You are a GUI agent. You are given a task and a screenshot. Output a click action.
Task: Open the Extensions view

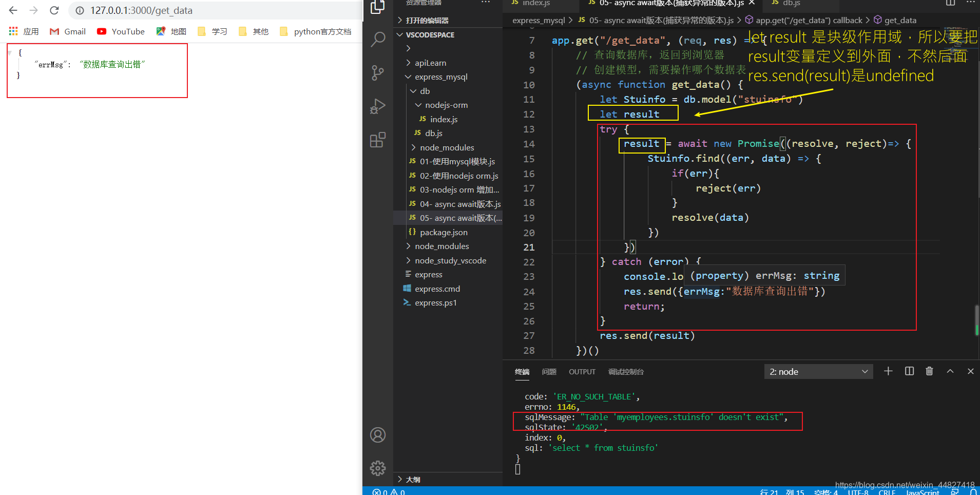(x=378, y=140)
